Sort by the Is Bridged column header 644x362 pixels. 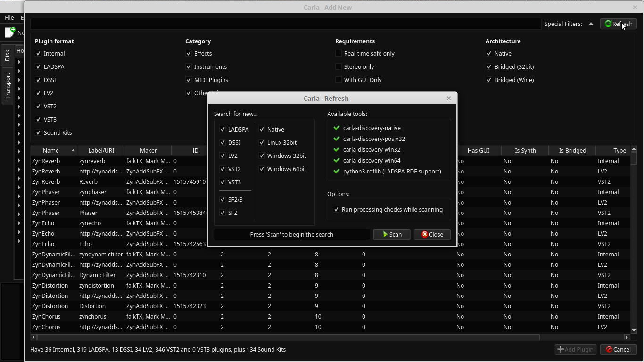[x=572, y=150]
